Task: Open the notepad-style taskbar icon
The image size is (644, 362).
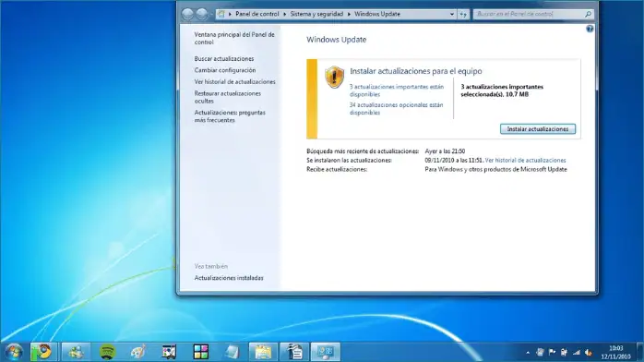Action: coord(233,352)
